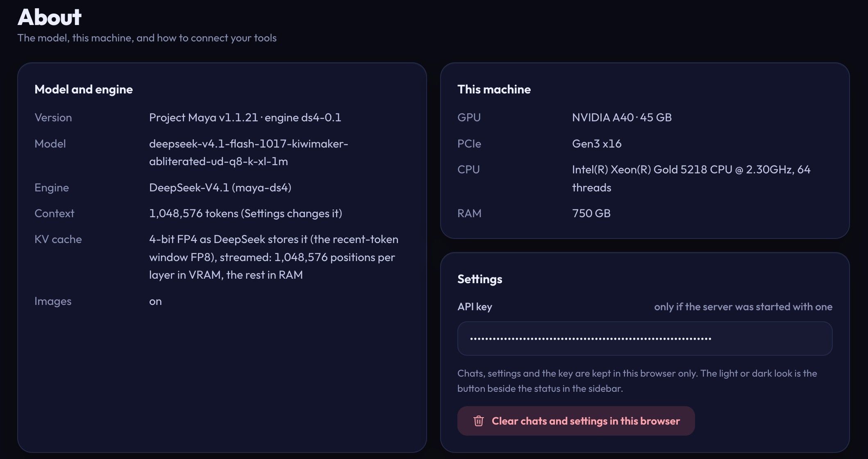Click the RAM row label
This screenshot has height=459, width=868.
(469, 214)
